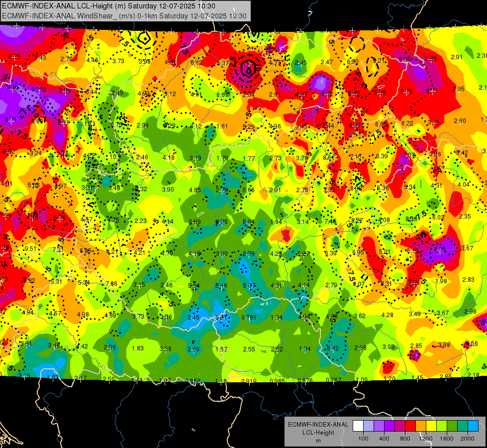Click the teal legend swatch
Viewport: 487px width, 448px height.
tap(462, 426)
